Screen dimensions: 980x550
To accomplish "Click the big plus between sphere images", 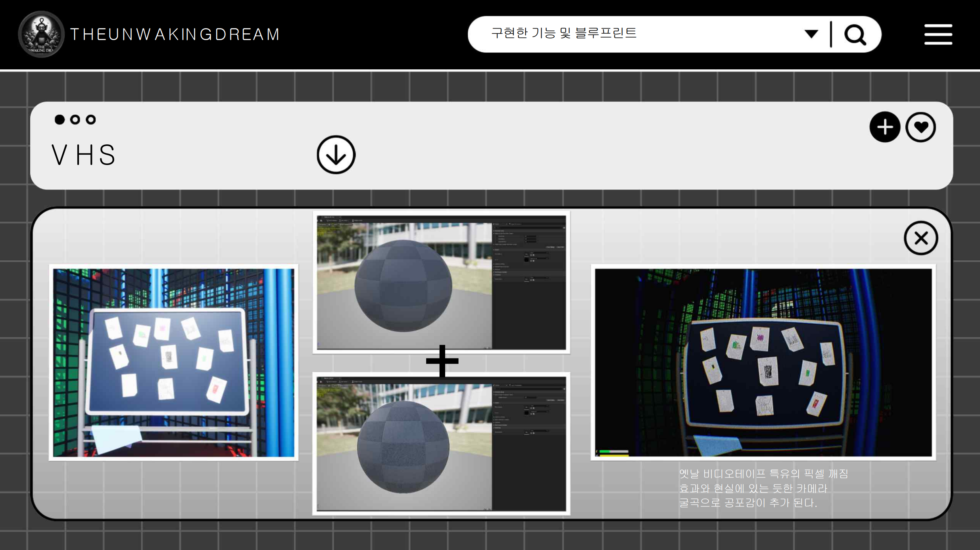I will pyautogui.click(x=442, y=361).
